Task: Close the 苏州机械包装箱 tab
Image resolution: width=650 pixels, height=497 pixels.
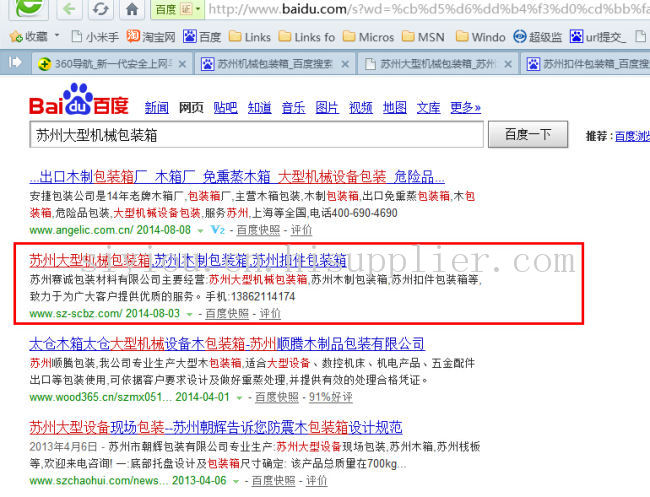Action: [x=345, y=64]
